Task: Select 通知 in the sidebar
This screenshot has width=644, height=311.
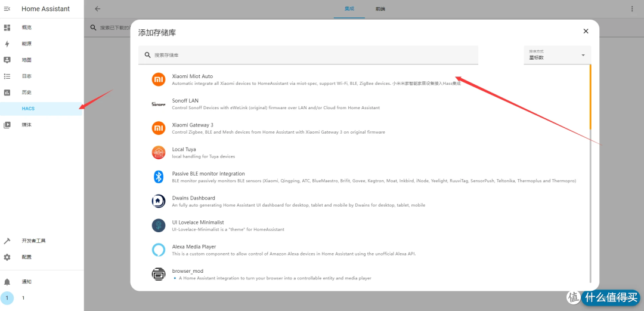Action: point(41,282)
